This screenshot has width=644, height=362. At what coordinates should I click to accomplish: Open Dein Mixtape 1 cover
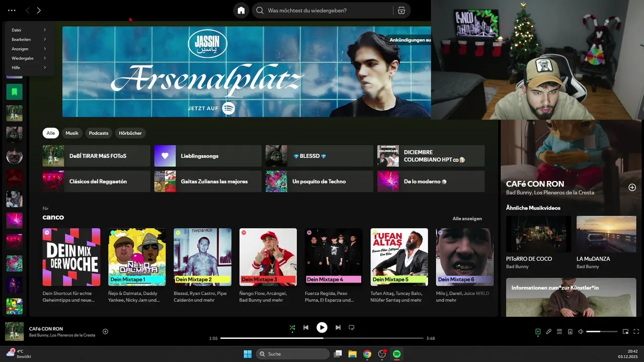137,257
